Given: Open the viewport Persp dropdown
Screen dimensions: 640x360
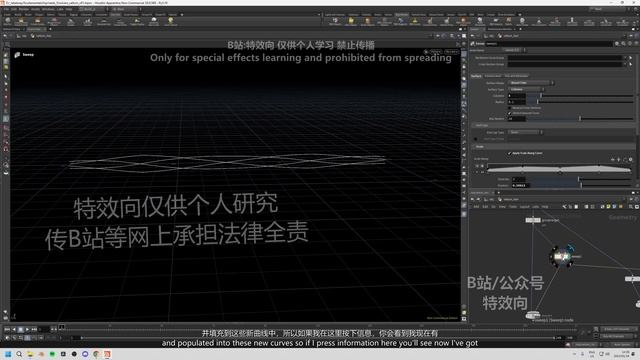Looking at the screenshot, I should point(436,52).
